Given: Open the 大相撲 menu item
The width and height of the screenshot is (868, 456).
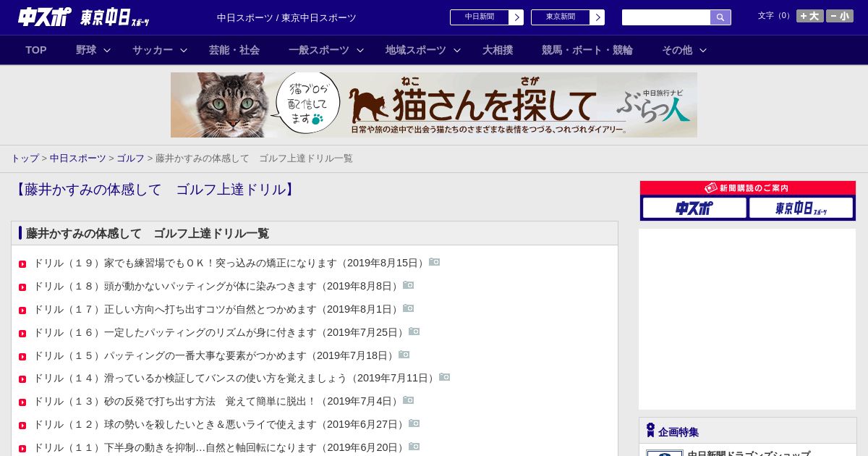Looking at the screenshot, I should coord(498,50).
